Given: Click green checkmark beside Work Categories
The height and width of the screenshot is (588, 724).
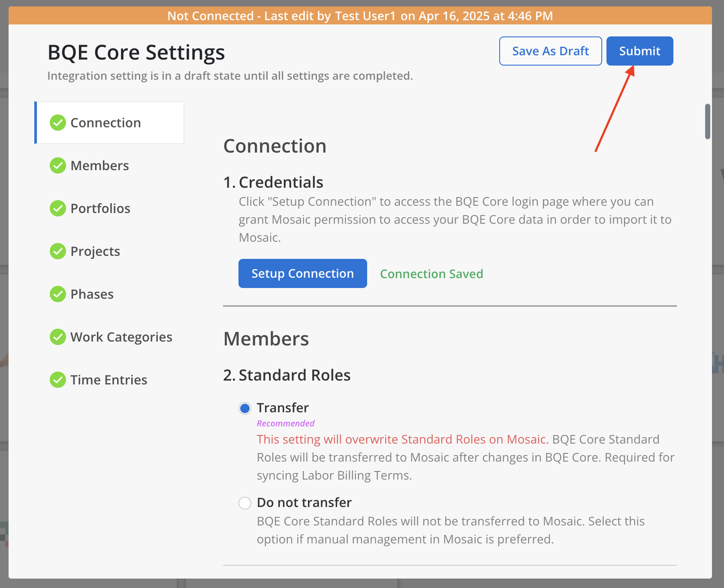Looking at the screenshot, I should pyautogui.click(x=58, y=337).
